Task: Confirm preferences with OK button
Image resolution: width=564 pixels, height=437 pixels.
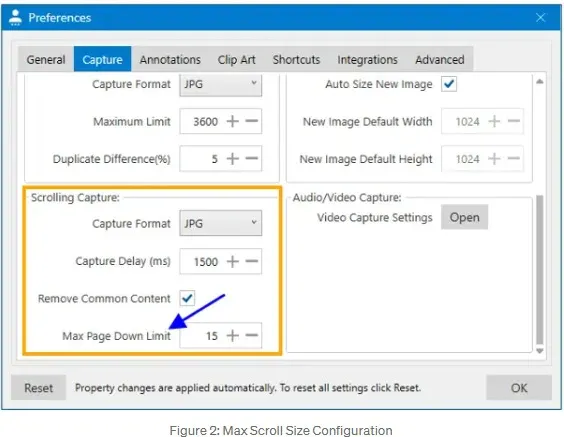Action: pyautogui.click(x=519, y=388)
